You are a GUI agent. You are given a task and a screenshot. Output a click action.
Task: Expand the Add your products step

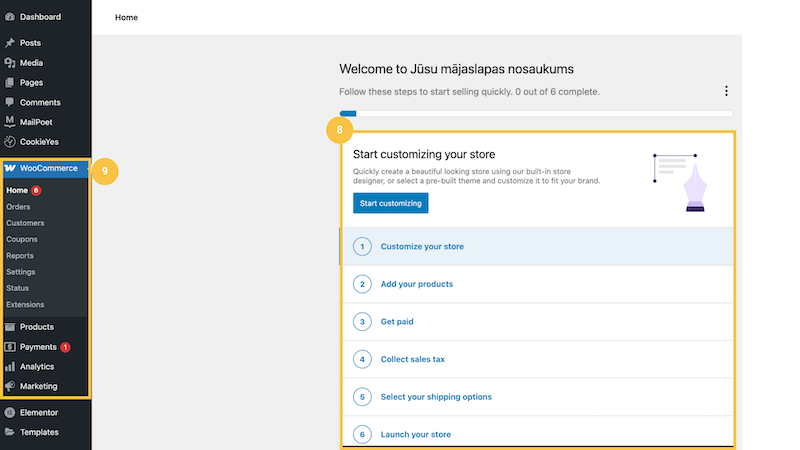coord(416,284)
